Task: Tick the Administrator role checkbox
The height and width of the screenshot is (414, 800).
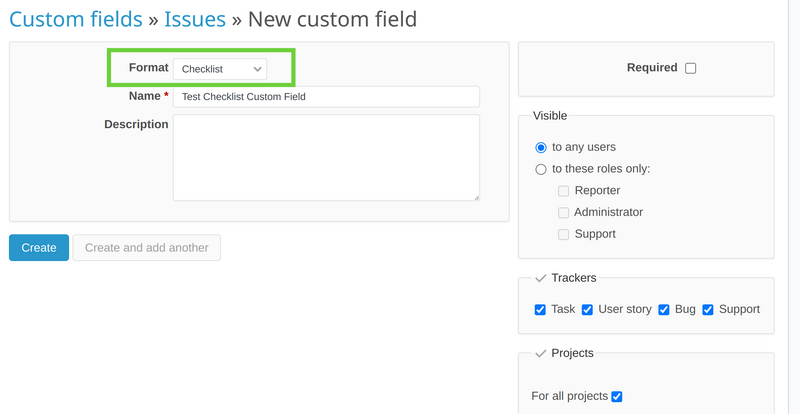Action: tap(564, 213)
